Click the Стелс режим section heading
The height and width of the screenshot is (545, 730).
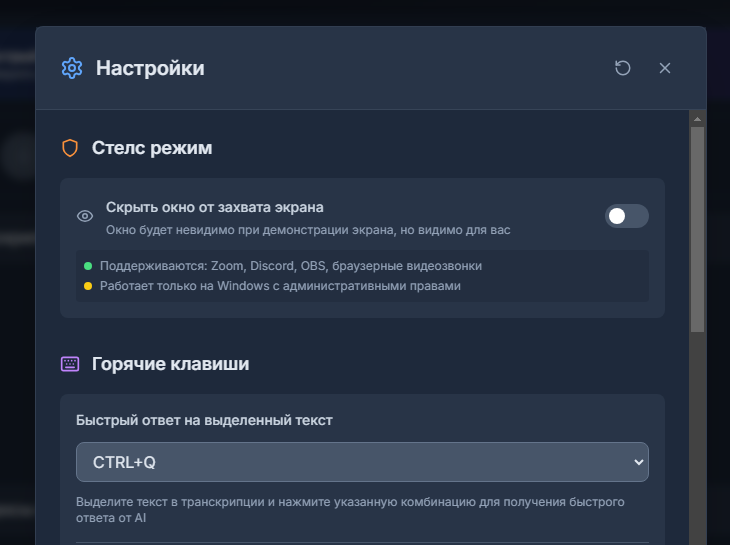click(x=152, y=148)
